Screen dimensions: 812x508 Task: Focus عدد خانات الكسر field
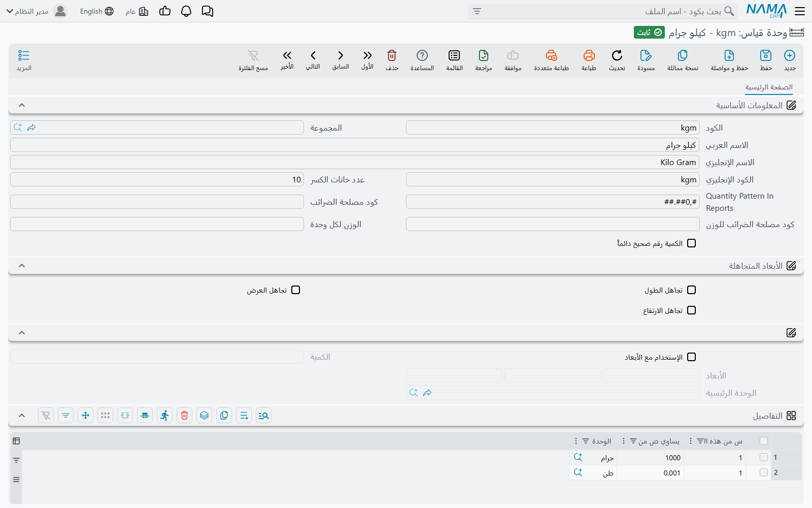tap(157, 179)
